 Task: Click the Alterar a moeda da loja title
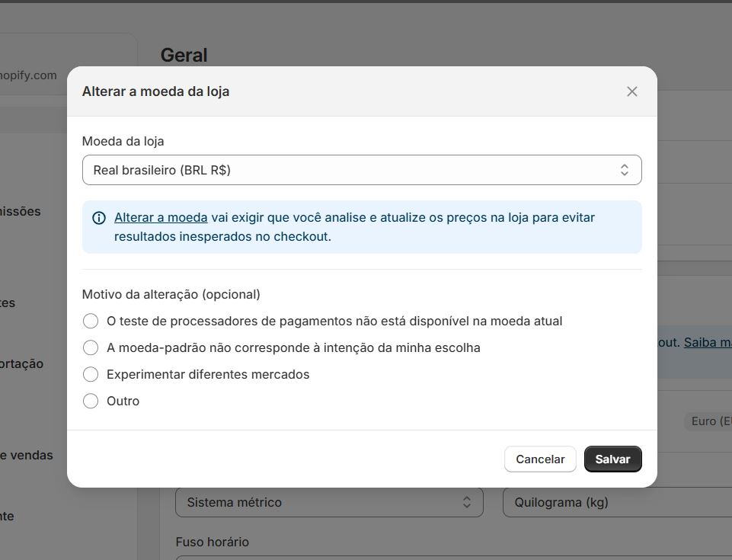(155, 91)
